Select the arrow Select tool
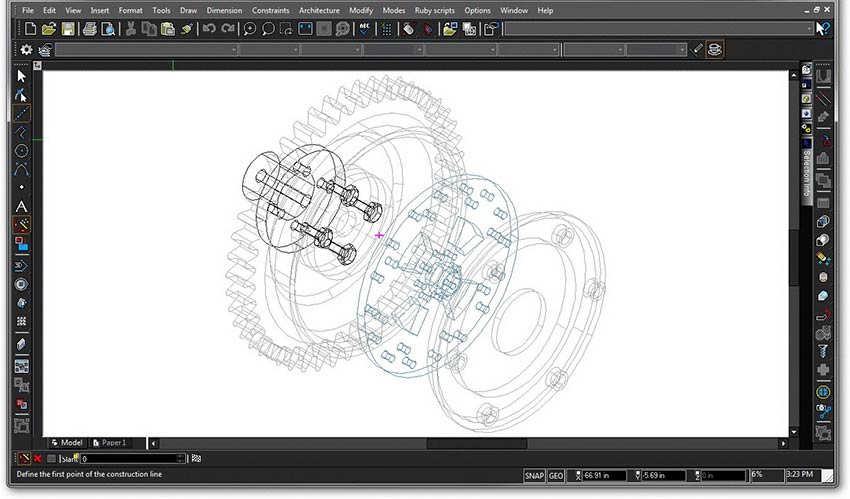Screen dimensions: 850x499 click(x=22, y=76)
